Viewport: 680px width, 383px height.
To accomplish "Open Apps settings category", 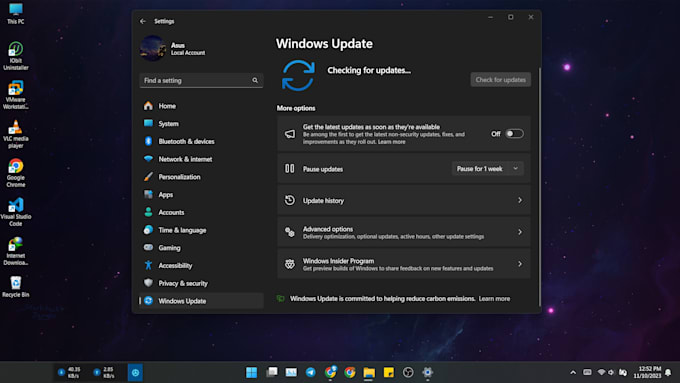I will [x=202, y=195].
